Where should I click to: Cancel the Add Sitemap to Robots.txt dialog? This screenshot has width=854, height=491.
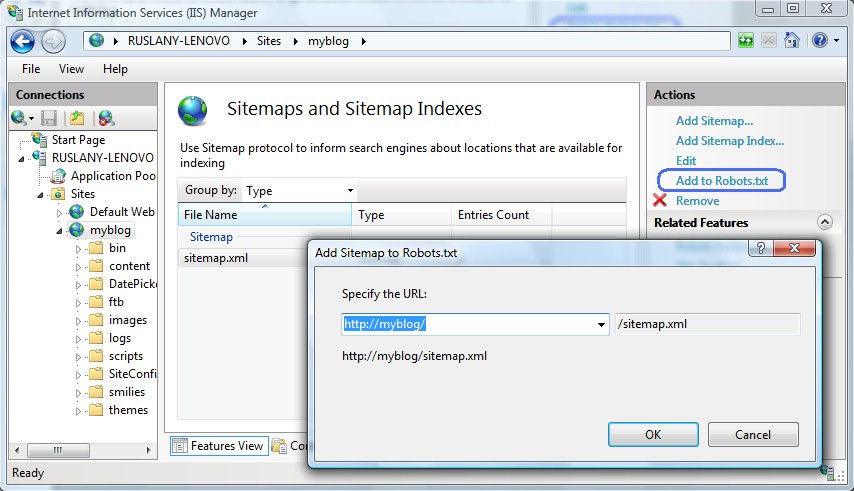pyautogui.click(x=753, y=435)
